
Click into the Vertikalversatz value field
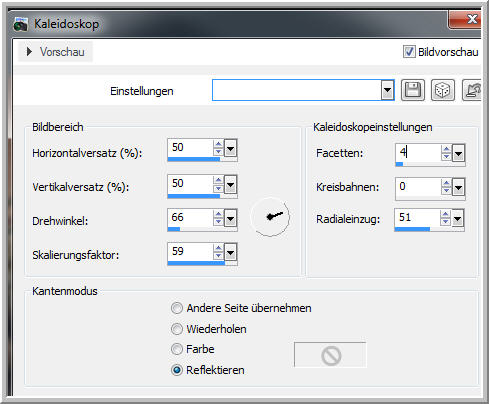click(190, 184)
